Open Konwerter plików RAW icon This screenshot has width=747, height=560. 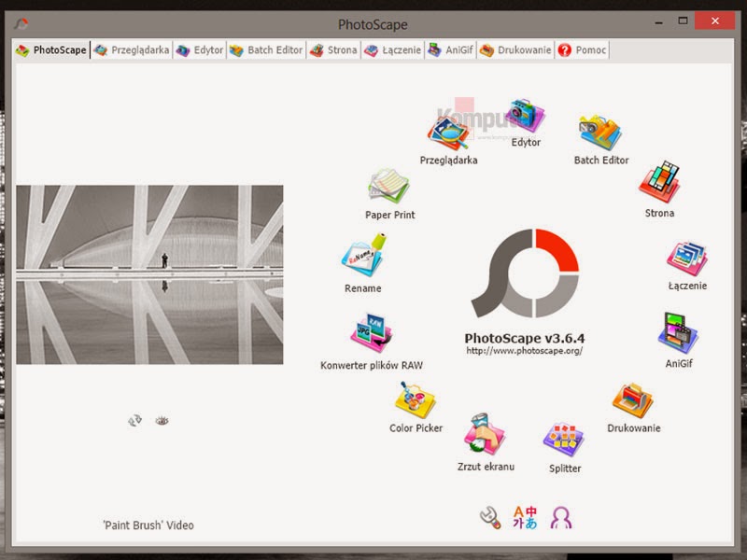[x=371, y=333]
